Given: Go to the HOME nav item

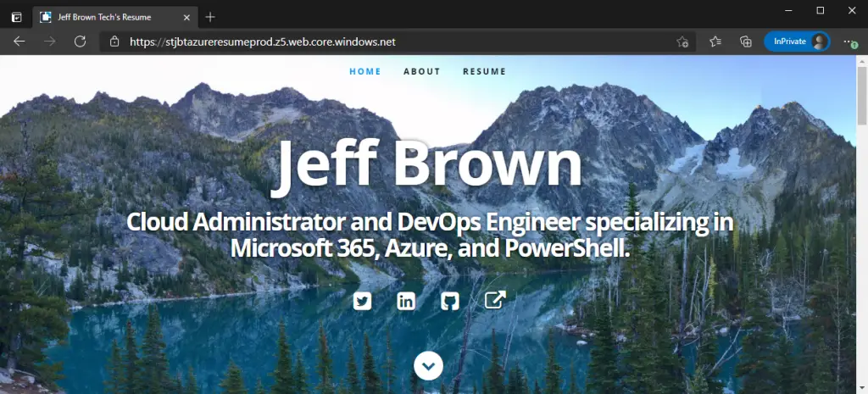Looking at the screenshot, I should click(365, 71).
